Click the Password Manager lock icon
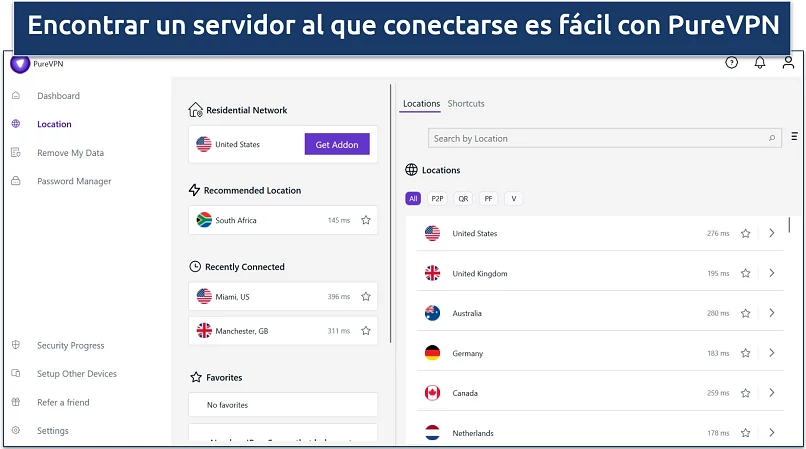The width and height of the screenshot is (806, 449). 16,181
